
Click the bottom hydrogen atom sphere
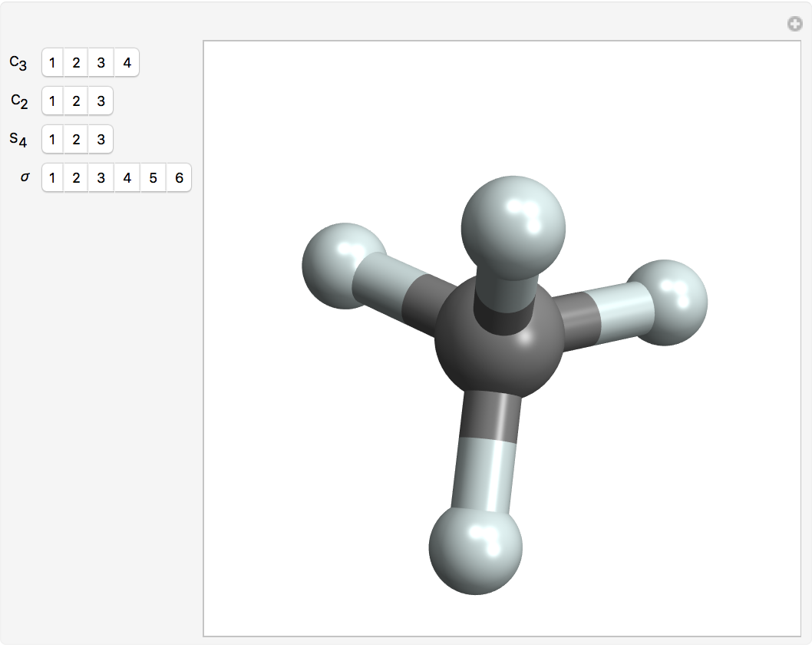click(475, 548)
